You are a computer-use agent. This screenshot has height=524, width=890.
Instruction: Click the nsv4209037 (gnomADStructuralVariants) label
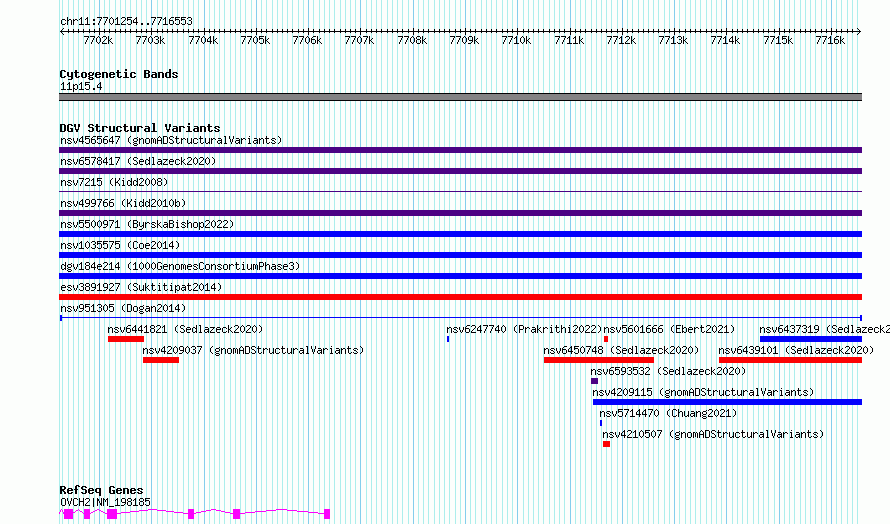pos(253,350)
